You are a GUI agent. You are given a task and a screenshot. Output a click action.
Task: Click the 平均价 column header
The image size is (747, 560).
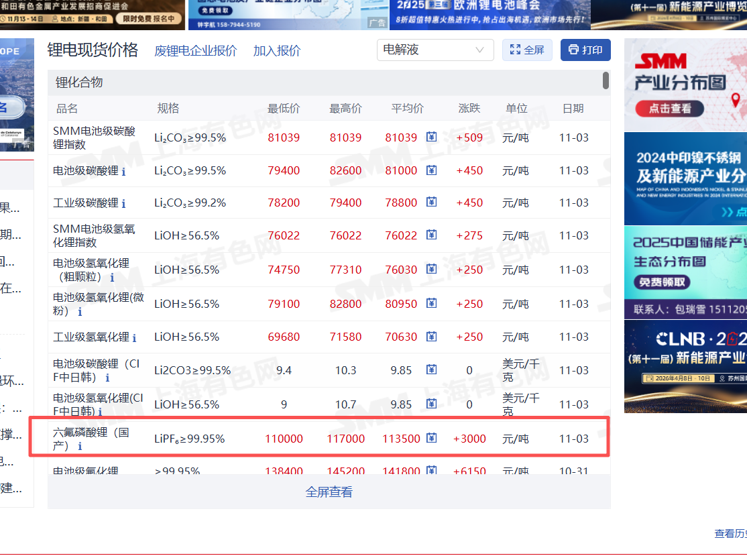[x=407, y=109]
